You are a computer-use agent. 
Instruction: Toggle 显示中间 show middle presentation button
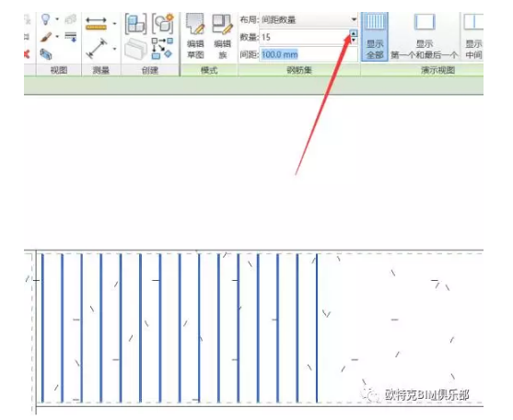click(473, 36)
